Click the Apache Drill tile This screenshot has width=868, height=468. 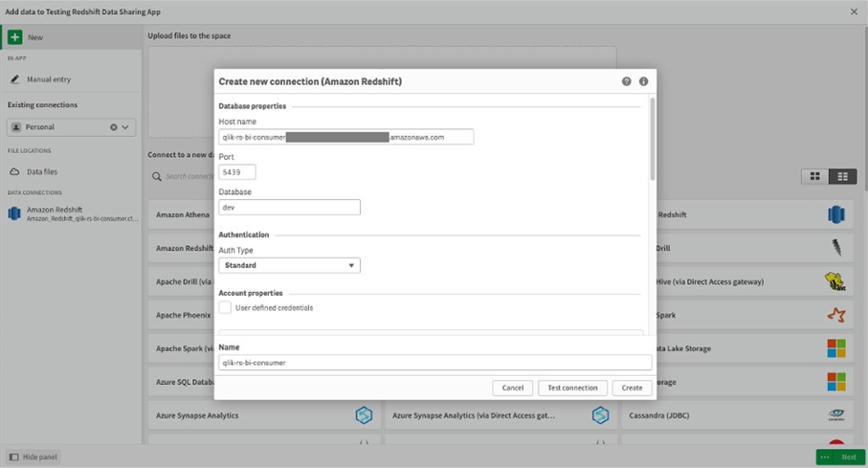point(181,281)
